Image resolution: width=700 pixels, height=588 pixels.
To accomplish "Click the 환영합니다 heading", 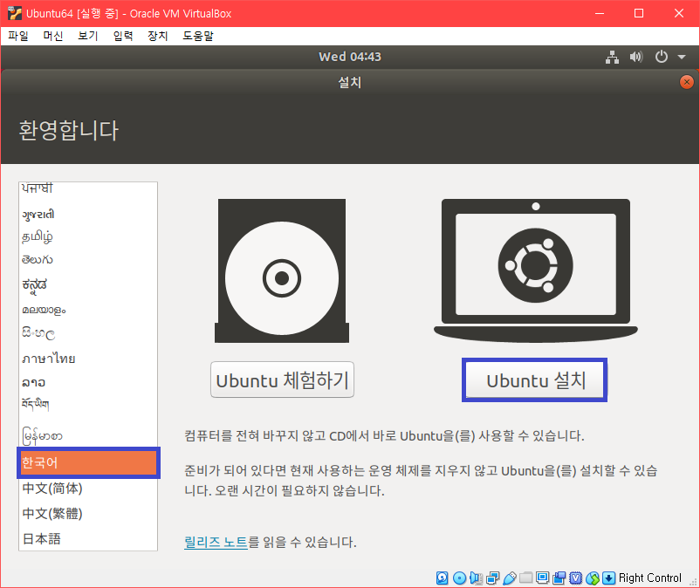I will coord(68,130).
